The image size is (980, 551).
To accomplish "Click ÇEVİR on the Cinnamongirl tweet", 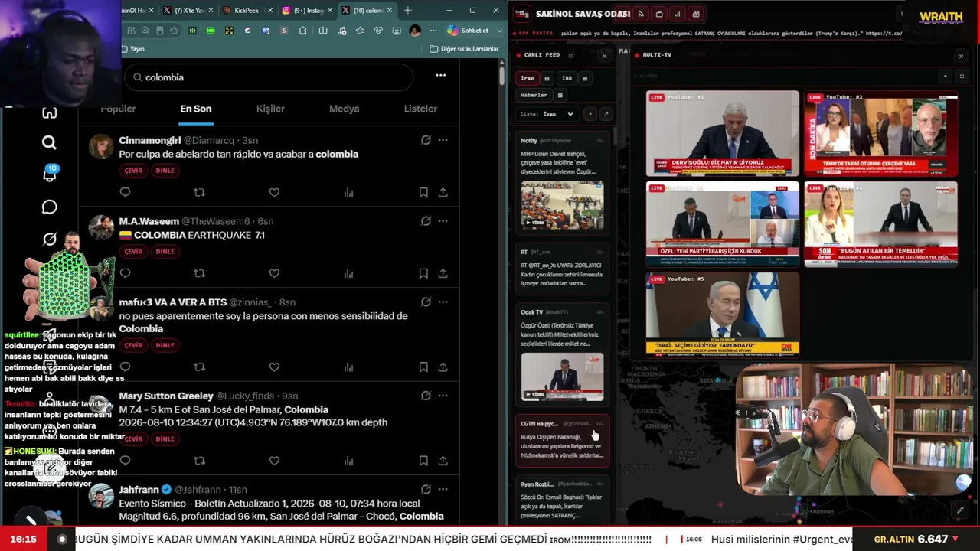I will 133,171.
